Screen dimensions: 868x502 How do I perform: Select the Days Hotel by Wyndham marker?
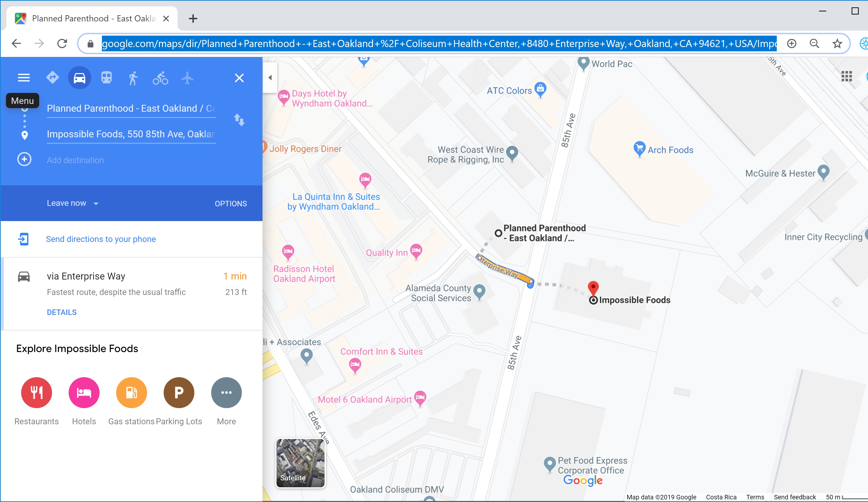283,97
